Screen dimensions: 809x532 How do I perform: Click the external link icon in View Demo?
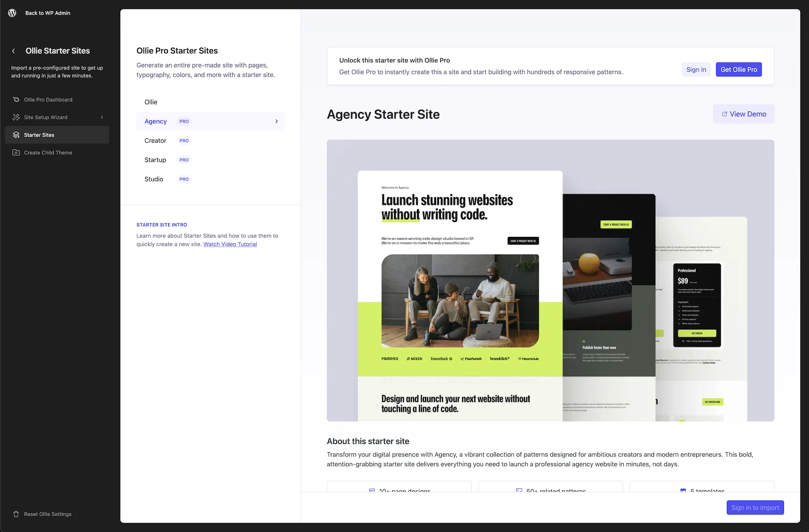point(724,114)
